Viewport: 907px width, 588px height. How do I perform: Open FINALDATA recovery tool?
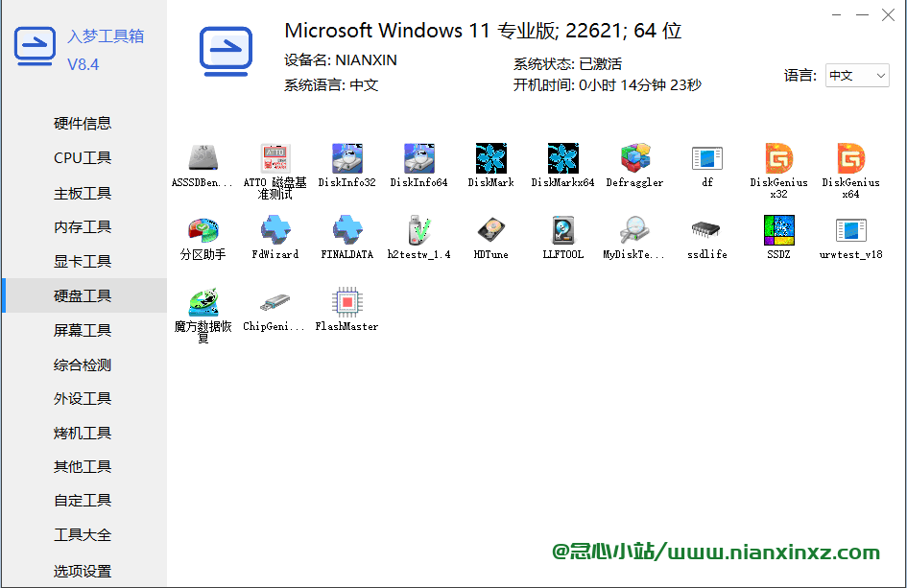347,230
